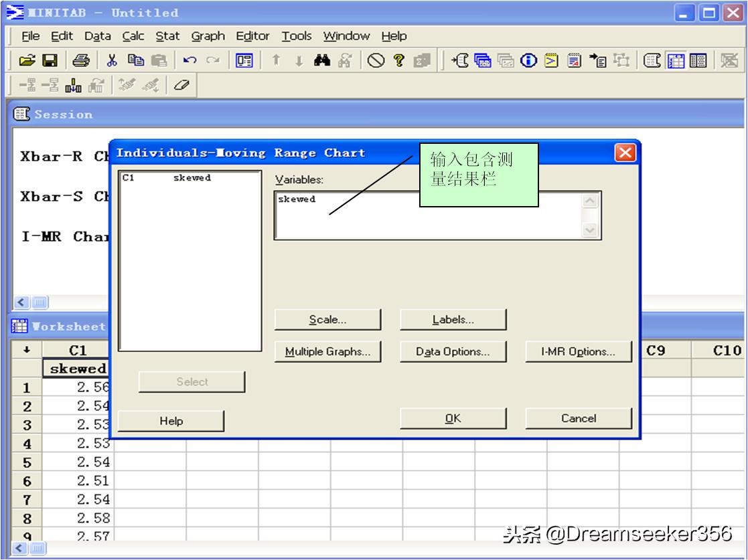Click OK in the I-MR Chart dialog
The height and width of the screenshot is (560, 748).
453,418
